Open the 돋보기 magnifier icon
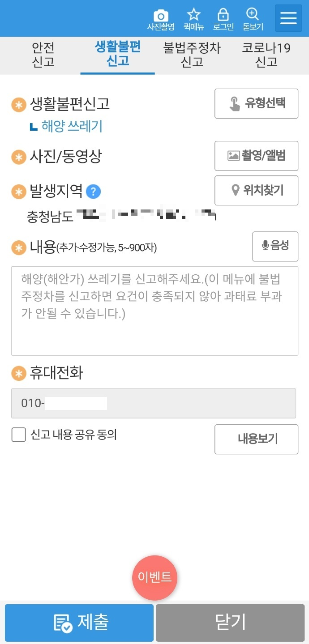 (x=253, y=15)
